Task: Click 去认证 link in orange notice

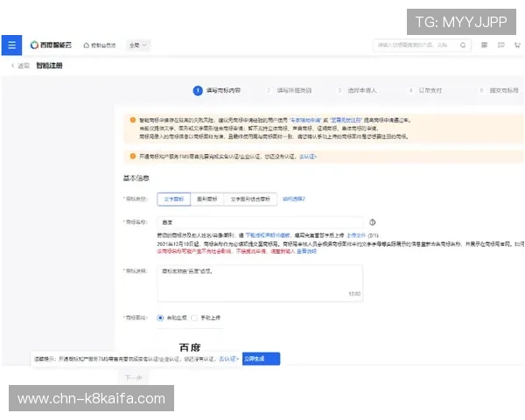Action: point(308,157)
